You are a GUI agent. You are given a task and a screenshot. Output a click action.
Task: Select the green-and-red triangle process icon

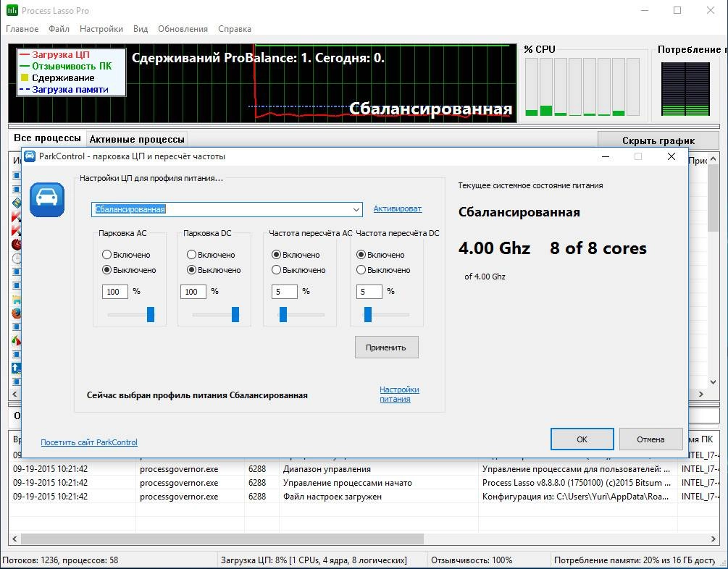[16, 341]
